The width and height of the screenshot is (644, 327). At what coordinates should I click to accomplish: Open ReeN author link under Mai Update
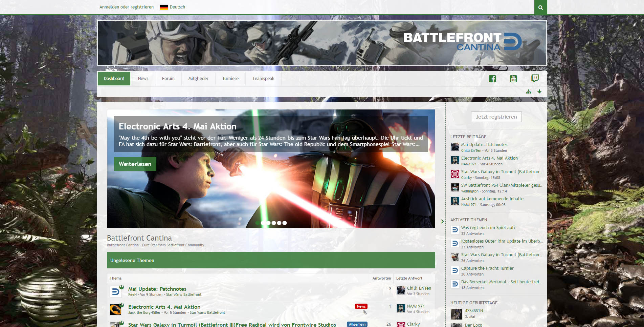tap(132, 295)
